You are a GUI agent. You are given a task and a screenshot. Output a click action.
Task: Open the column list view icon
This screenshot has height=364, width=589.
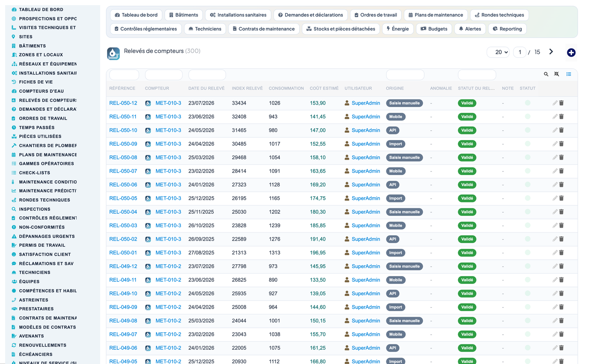coord(569,74)
